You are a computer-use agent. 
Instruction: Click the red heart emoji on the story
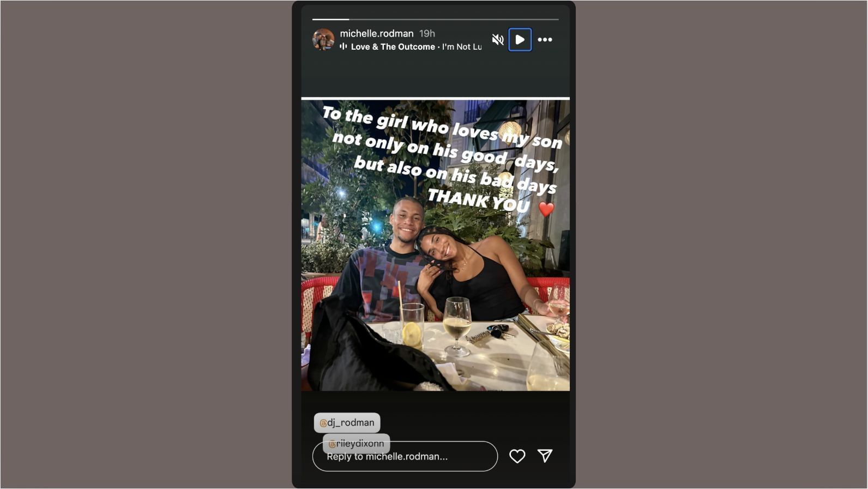[546, 209]
